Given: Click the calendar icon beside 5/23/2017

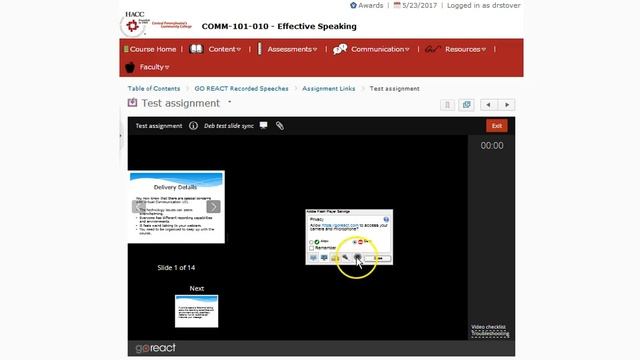Looking at the screenshot, I should (x=397, y=5).
